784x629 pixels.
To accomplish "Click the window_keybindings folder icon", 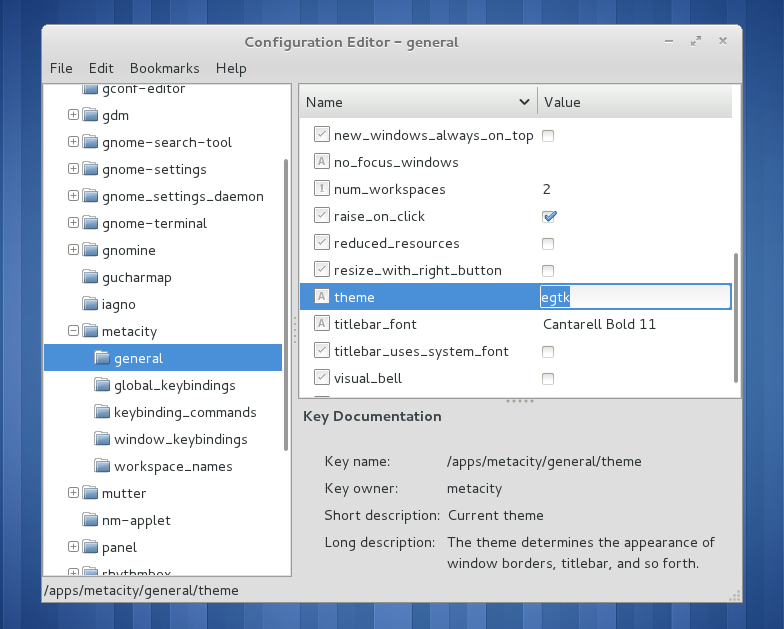I will 102,439.
